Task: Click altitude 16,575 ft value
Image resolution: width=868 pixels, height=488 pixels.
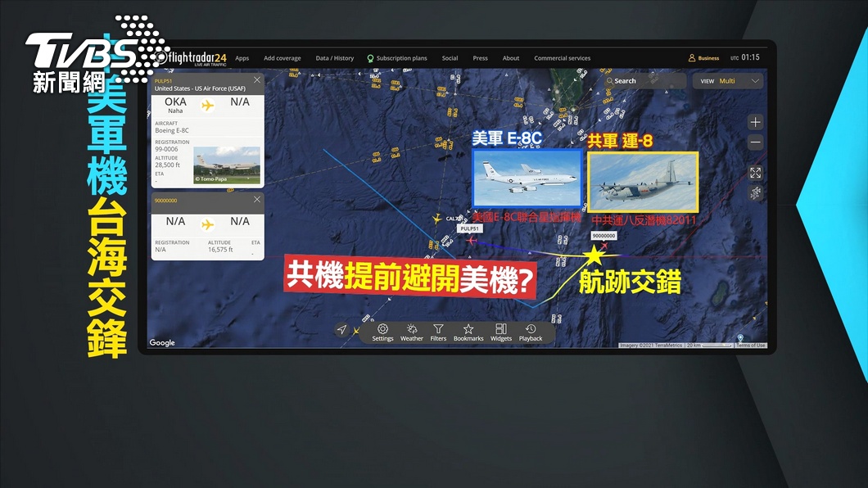Action: pyautogui.click(x=220, y=250)
